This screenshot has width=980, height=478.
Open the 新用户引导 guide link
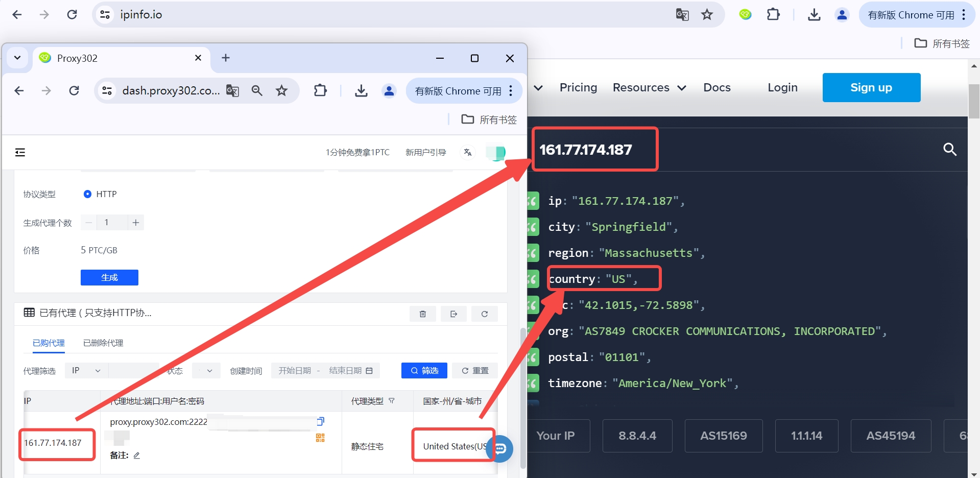(426, 152)
